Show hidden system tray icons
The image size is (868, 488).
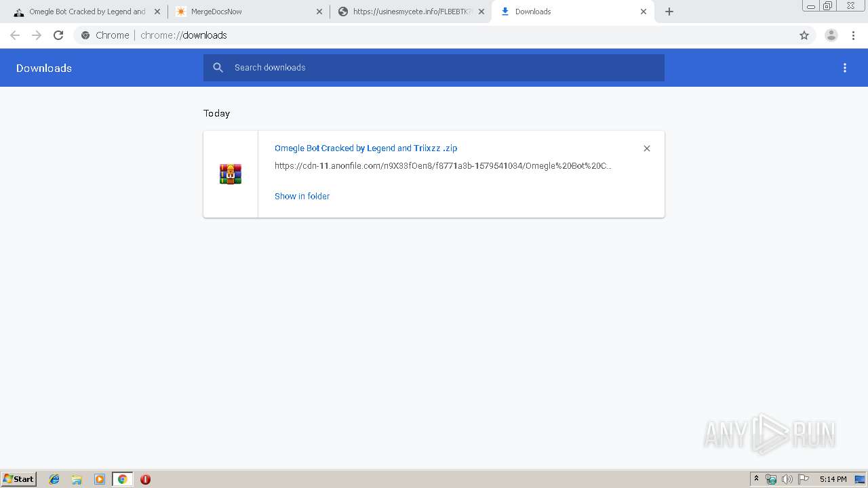point(757,479)
